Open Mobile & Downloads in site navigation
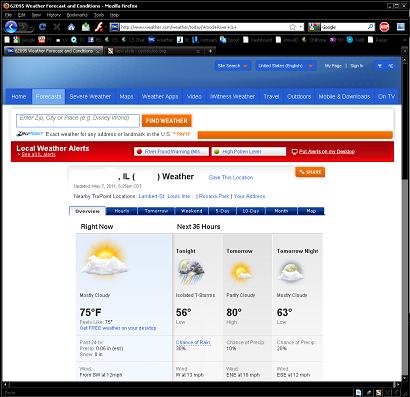Image resolution: width=410 pixels, height=397 pixels. (x=344, y=97)
